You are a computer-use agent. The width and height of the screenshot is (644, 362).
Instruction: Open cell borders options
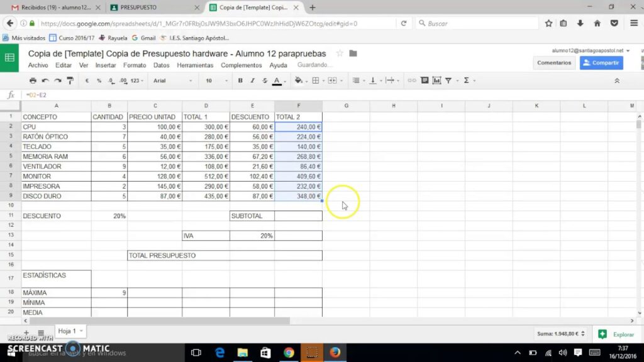click(x=316, y=80)
